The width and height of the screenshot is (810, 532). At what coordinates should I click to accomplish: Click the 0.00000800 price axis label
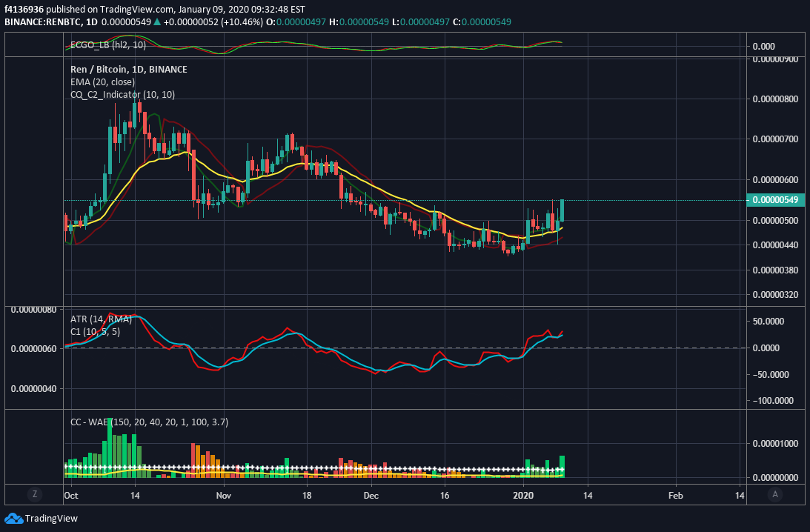[775, 99]
